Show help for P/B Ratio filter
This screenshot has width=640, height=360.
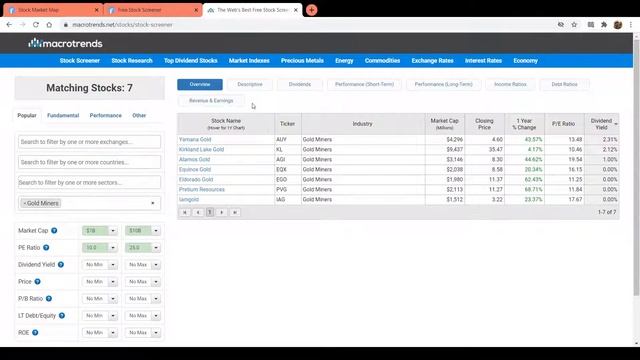tap(49, 299)
